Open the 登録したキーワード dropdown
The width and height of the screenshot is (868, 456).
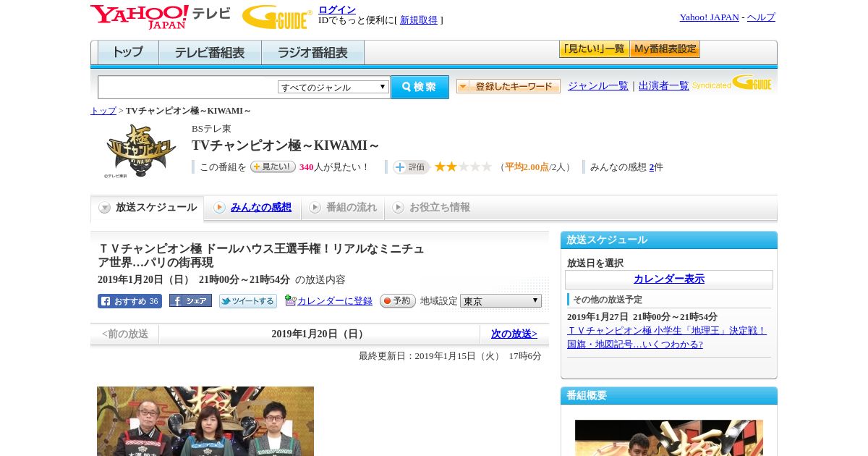pos(509,86)
